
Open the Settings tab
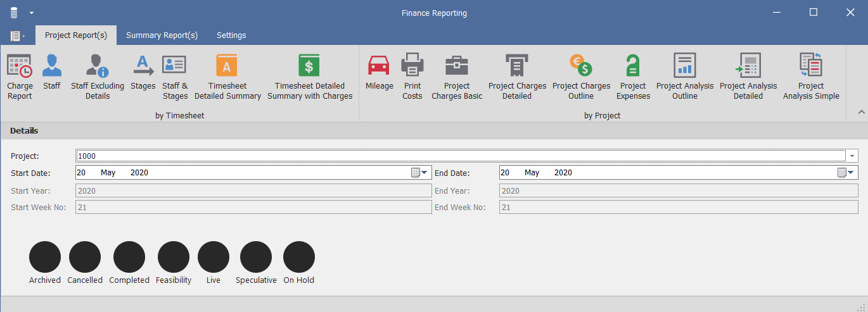pyautogui.click(x=231, y=35)
